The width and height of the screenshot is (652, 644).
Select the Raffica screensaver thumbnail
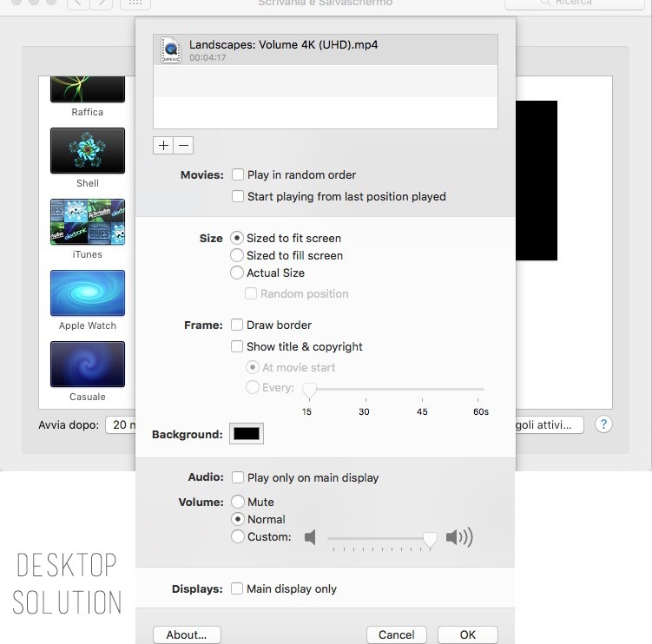click(88, 89)
